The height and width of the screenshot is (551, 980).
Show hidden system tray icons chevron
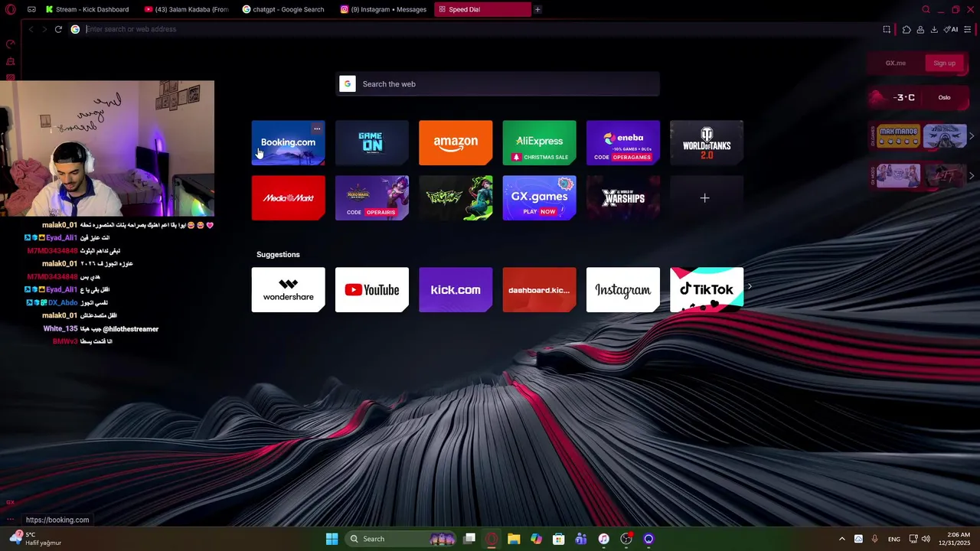point(842,539)
